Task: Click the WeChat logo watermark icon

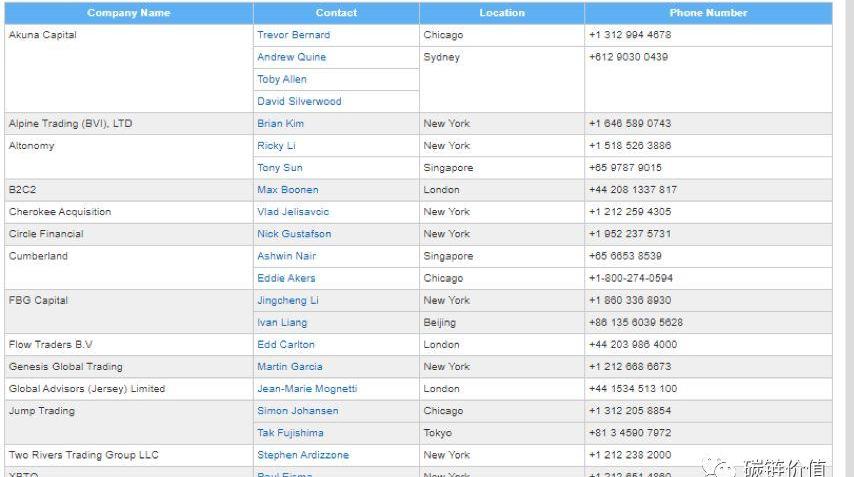Action: click(x=718, y=465)
